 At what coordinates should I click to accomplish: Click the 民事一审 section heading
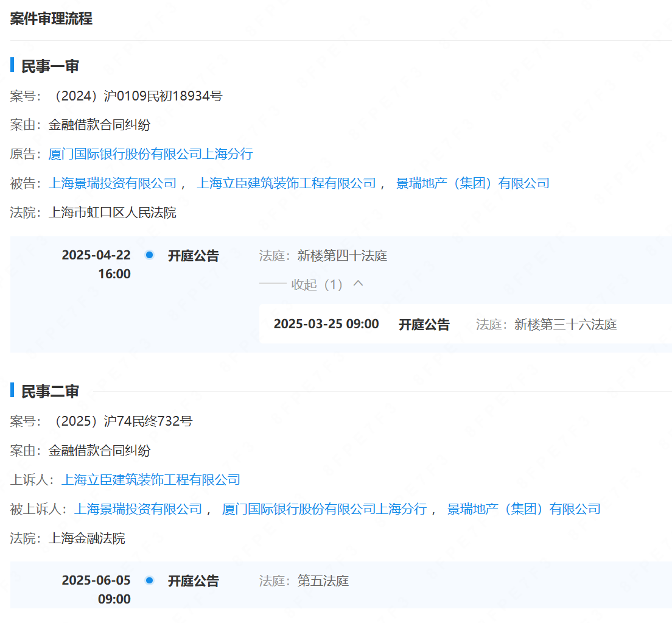coord(50,66)
